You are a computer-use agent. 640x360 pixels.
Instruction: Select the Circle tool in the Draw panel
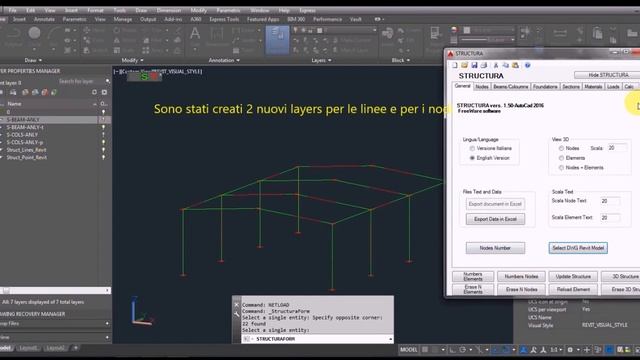pos(34,33)
